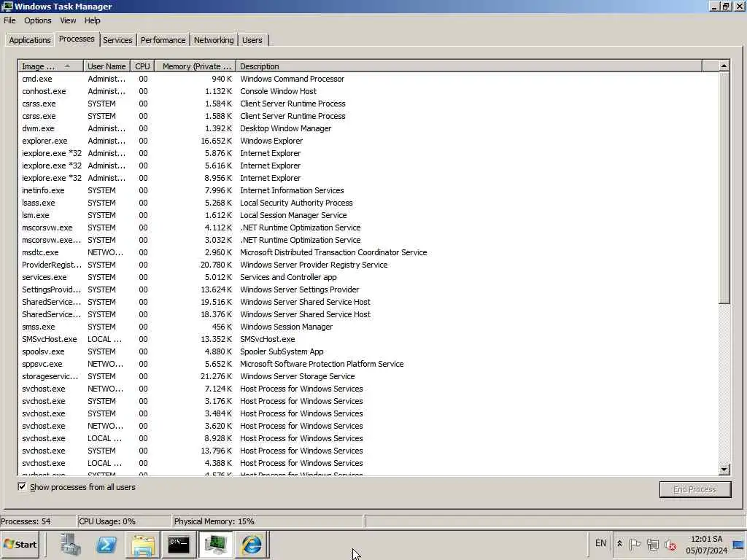Click the network tray icon
This screenshot has width=747, height=560.
(x=653, y=544)
